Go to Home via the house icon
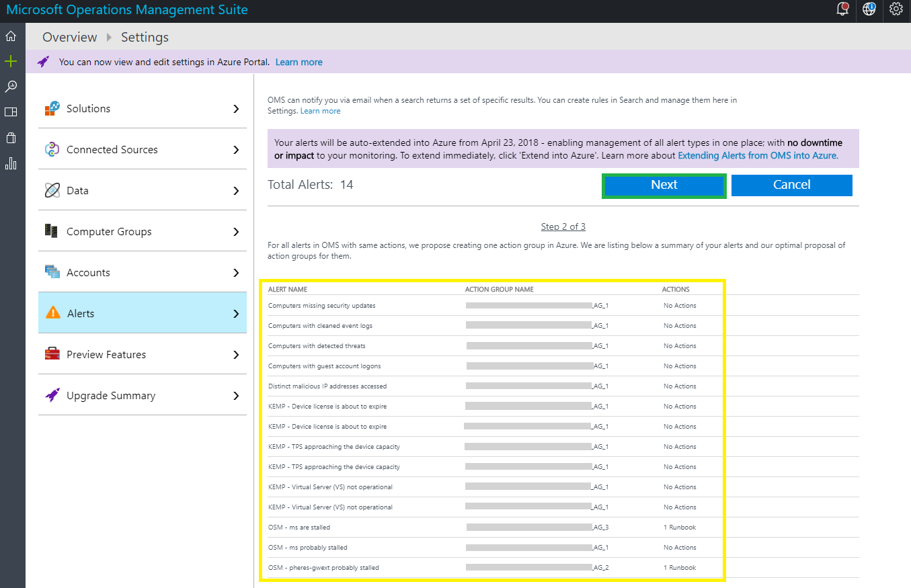This screenshot has height=588, width=911. [11, 36]
